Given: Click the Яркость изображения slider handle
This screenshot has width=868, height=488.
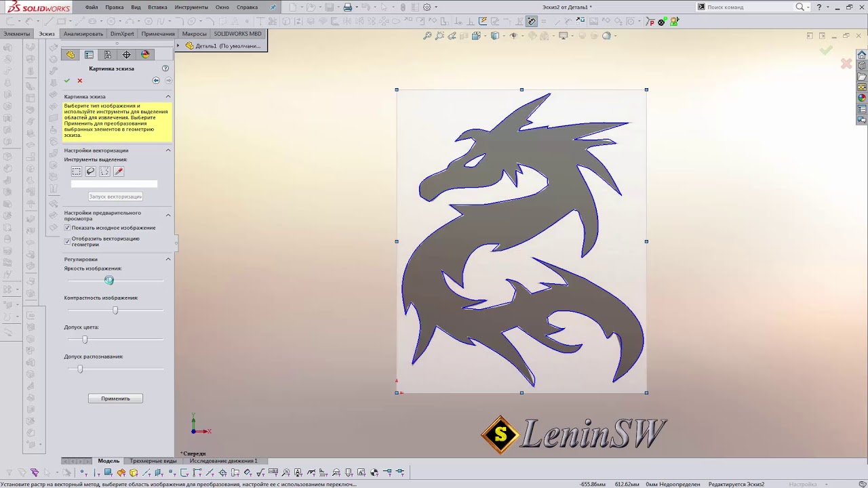Looking at the screenshot, I should tap(108, 281).
